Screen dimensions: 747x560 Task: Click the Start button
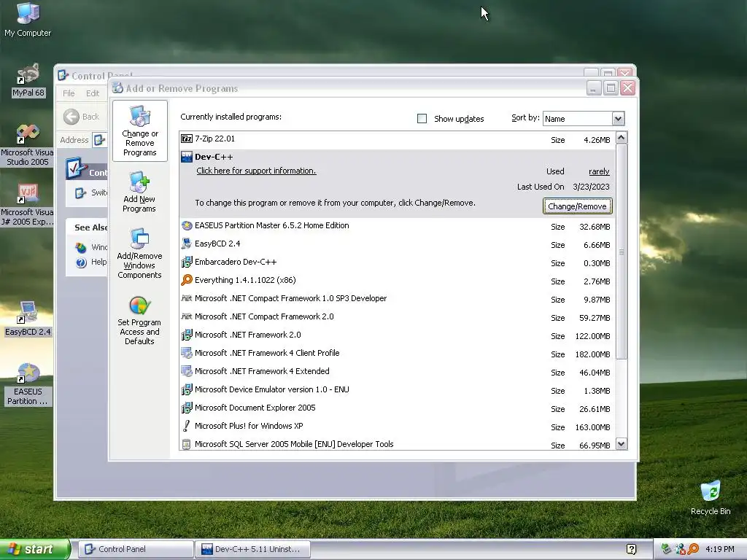point(35,550)
